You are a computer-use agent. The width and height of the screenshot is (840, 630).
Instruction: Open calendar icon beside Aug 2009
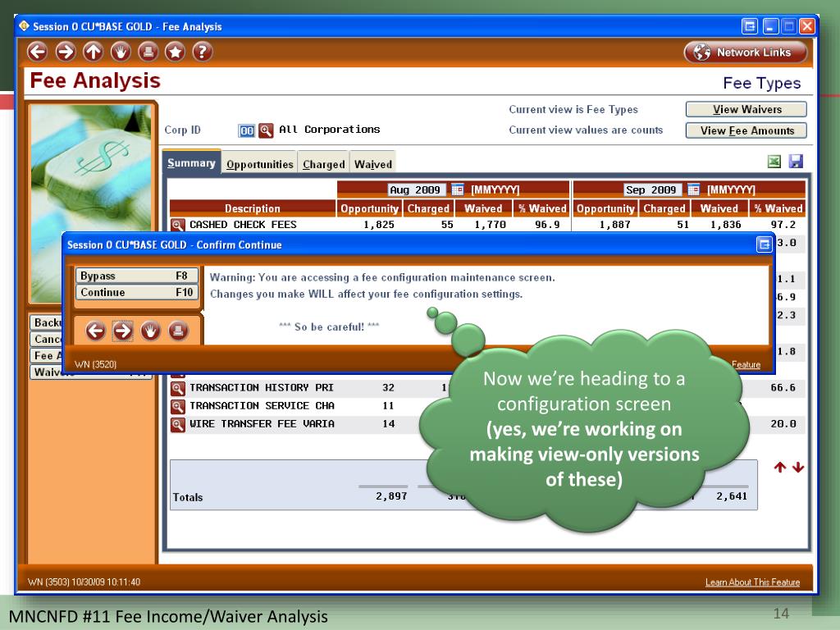457,189
